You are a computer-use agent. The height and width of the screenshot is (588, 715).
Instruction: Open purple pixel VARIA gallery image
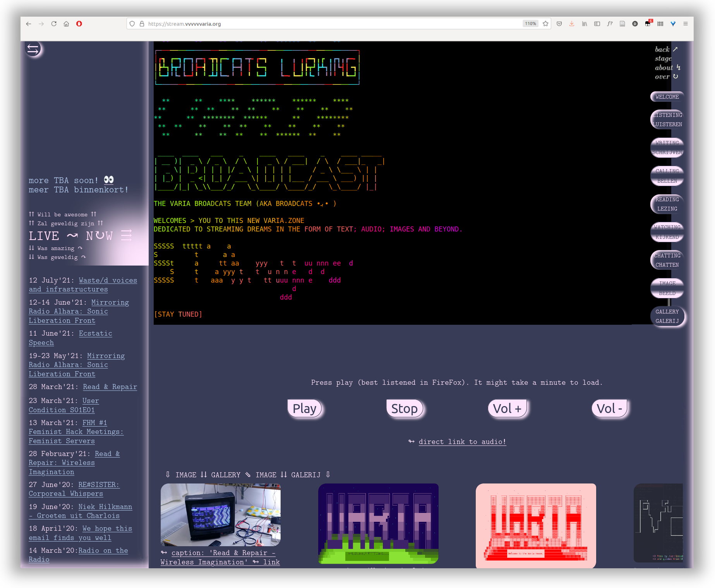pos(378,523)
